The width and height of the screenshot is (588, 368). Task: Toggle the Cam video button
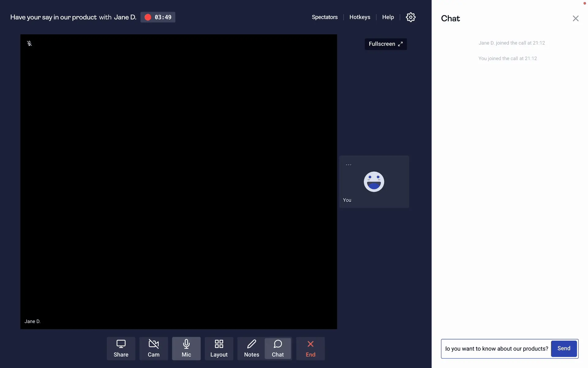tap(153, 348)
